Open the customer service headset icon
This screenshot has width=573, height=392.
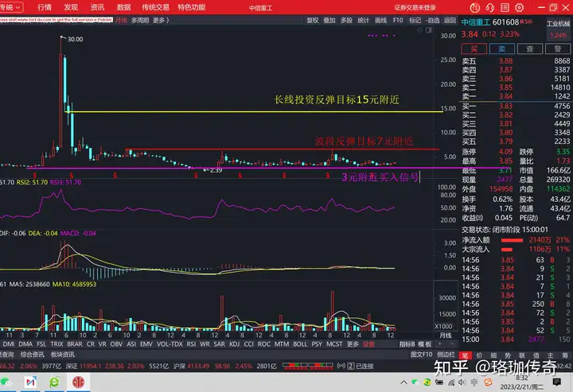[490, 7]
